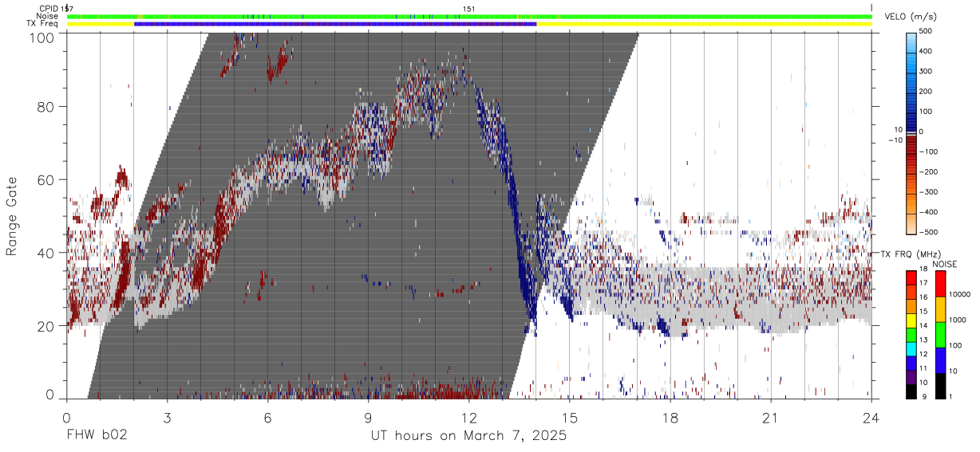This screenshot has height=452, width=980.
Task: Click the yellow swatch in TX FRQ legend
Action: 911,320
